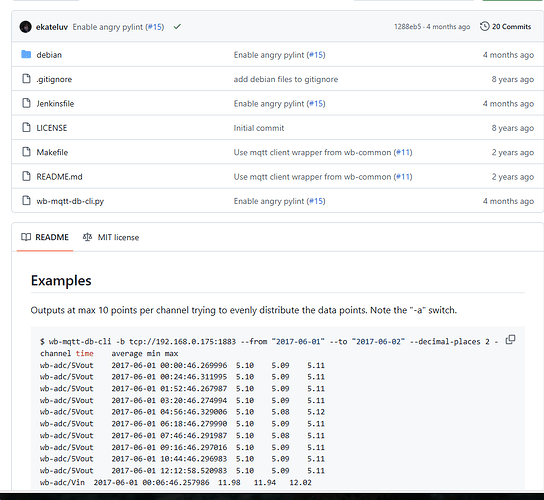Open the LICENSE file
This screenshot has width=544, height=500.
tap(52, 128)
